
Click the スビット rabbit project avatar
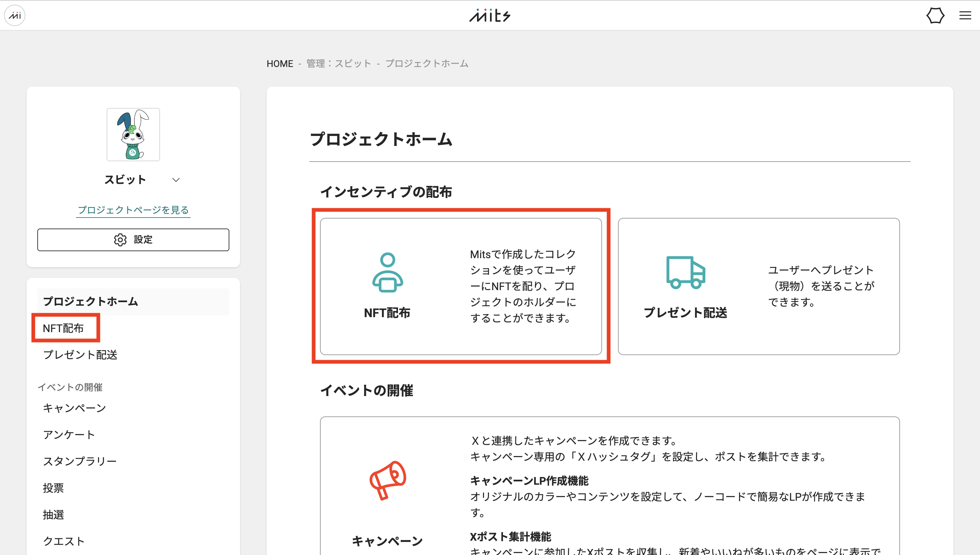pos(133,134)
